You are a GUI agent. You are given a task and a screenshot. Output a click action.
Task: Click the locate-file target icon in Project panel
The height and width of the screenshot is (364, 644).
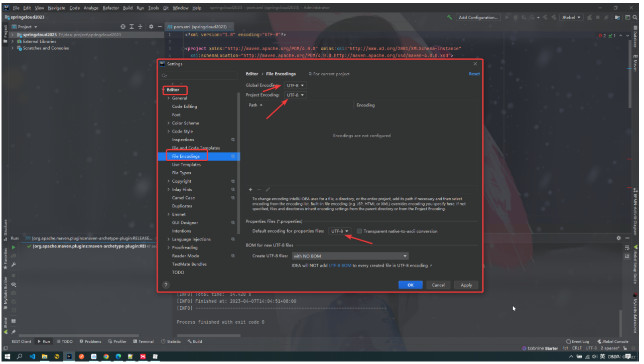(123, 27)
